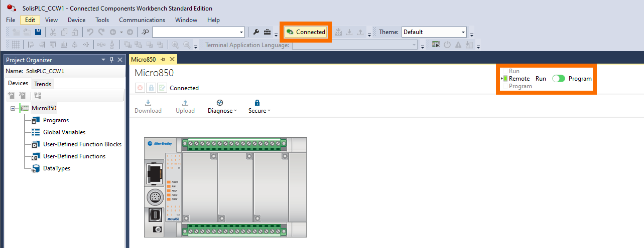Click the edit pencil icon beside Connected status
Viewport: 644px width, 248px height.
162,88
